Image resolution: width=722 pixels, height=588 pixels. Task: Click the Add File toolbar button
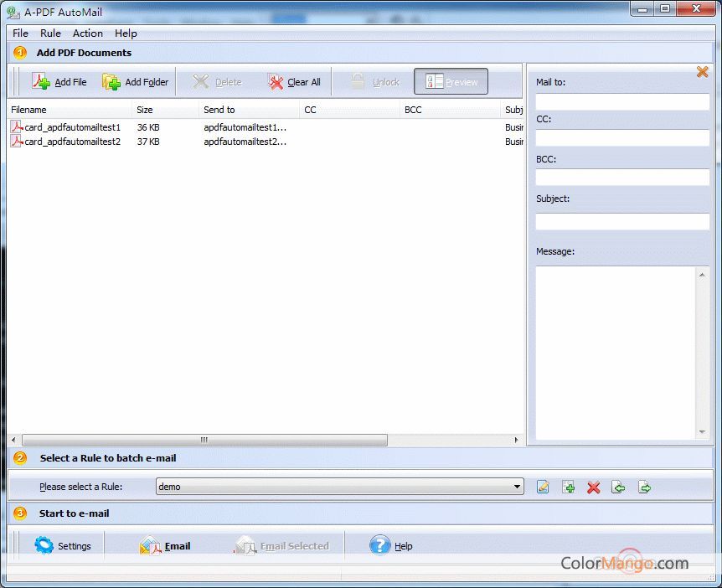pyautogui.click(x=59, y=82)
